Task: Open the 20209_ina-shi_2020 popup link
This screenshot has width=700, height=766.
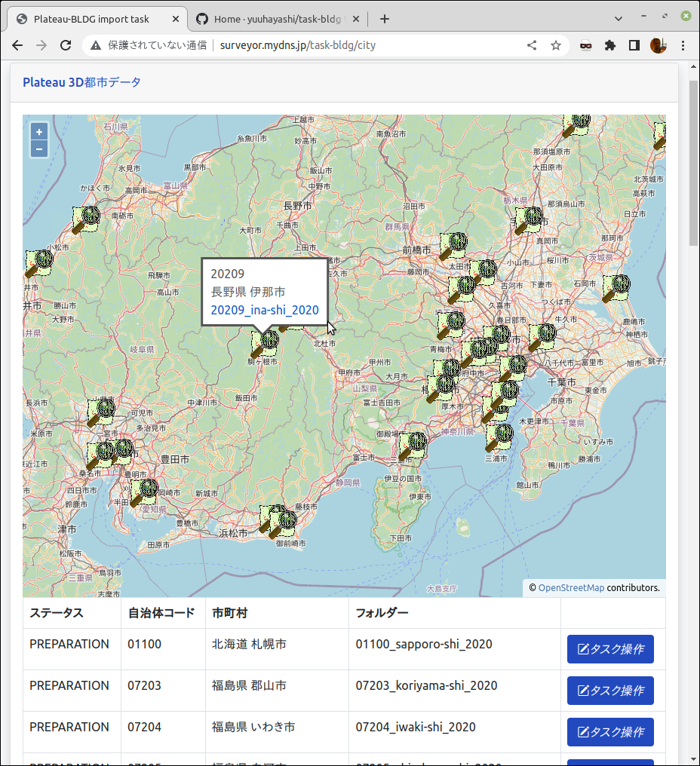Action: [265, 310]
